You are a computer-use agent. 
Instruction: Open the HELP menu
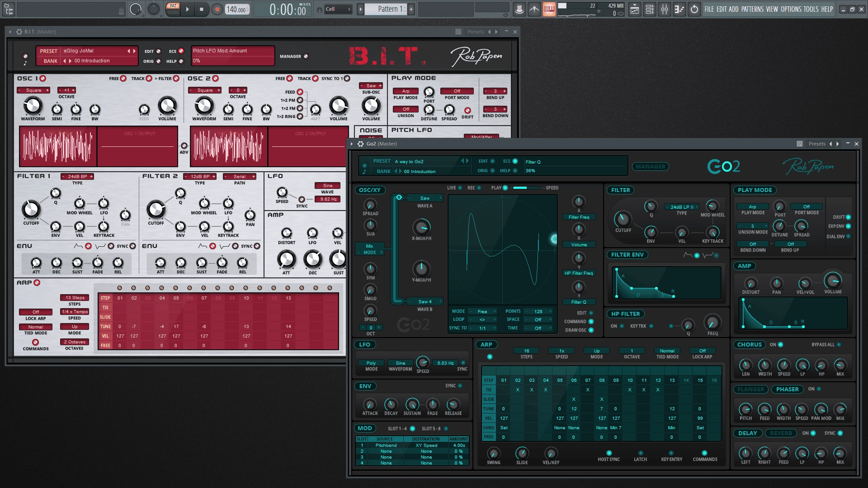(x=827, y=9)
